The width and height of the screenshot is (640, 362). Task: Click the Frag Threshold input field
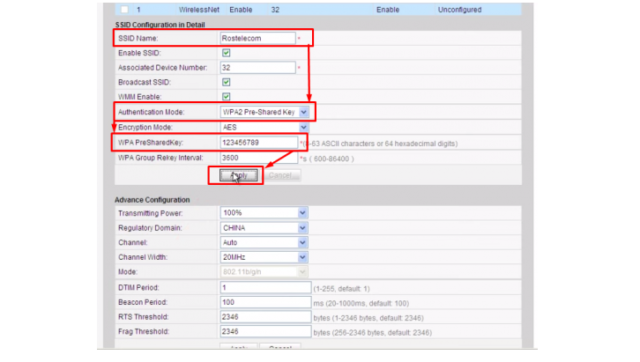click(x=265, y=331)
